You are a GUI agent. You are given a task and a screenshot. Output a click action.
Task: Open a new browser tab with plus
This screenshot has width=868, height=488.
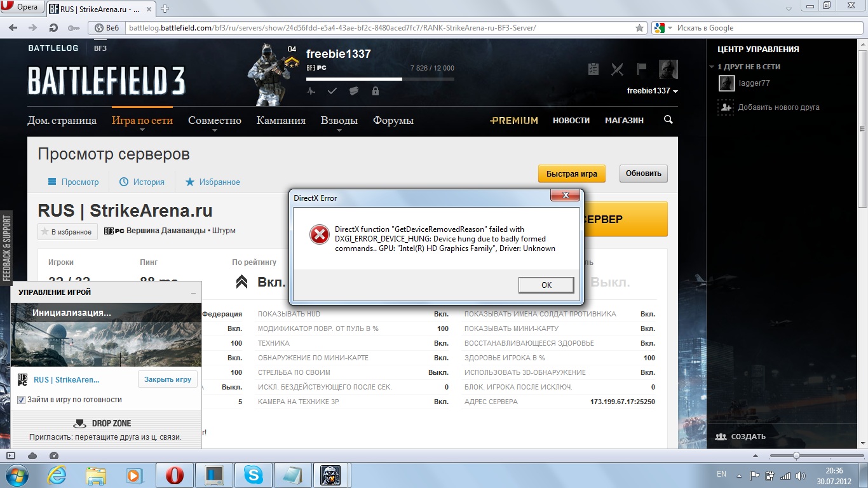point(165,8)
